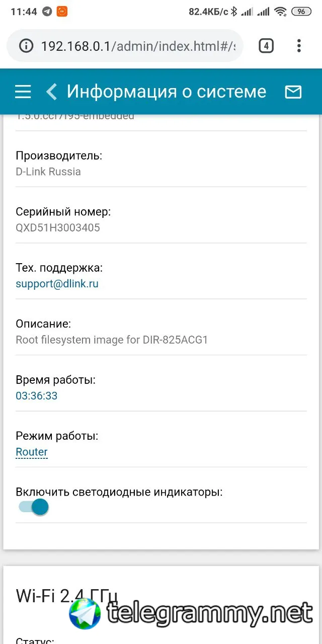Open the browser tab switcher showing 4
The image size is (322, 644).
coord(266,46)
